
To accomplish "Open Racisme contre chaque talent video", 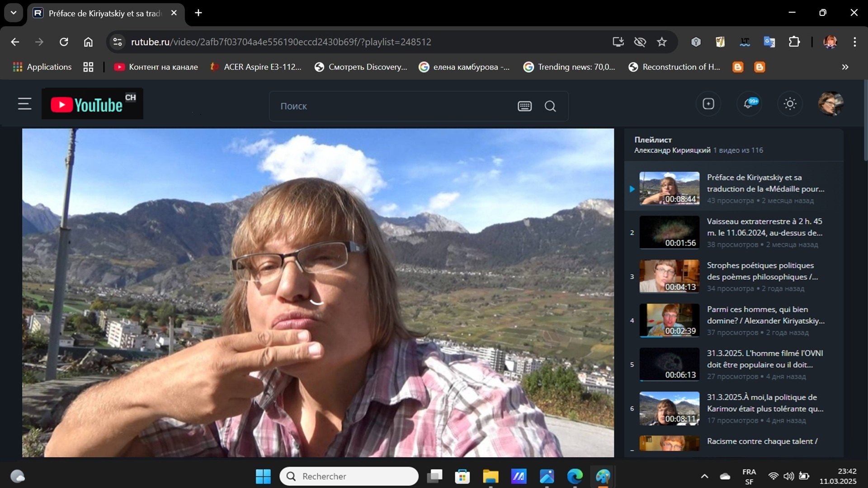I will pos(762,441).
